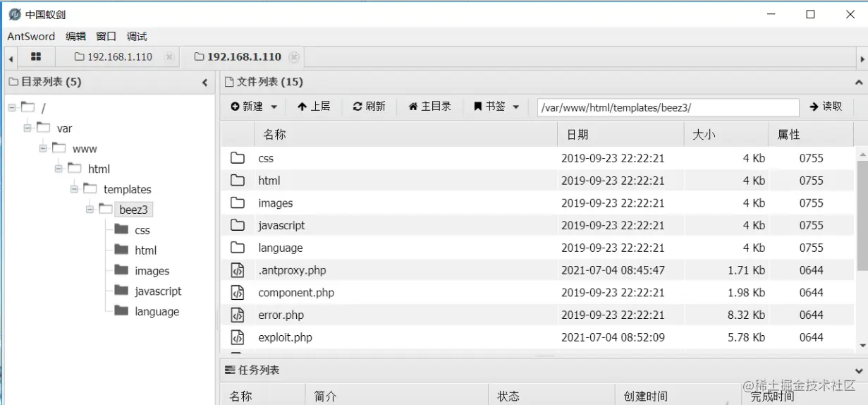The width and height of the screenshot is (868, 405).
Task: Select var in the directory tree
Action: pyautogui.click(x=64, y=128)
